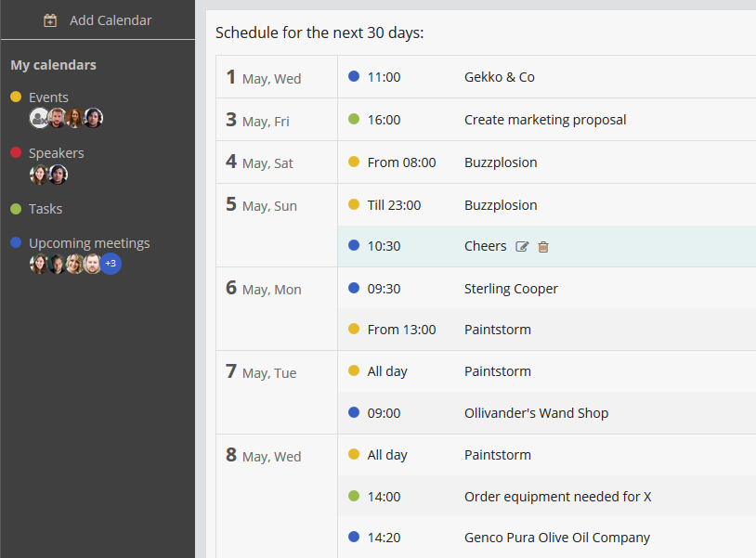
Task: Click the calendar-plus icon beside Add Calendar
Action: coord(50,20)
